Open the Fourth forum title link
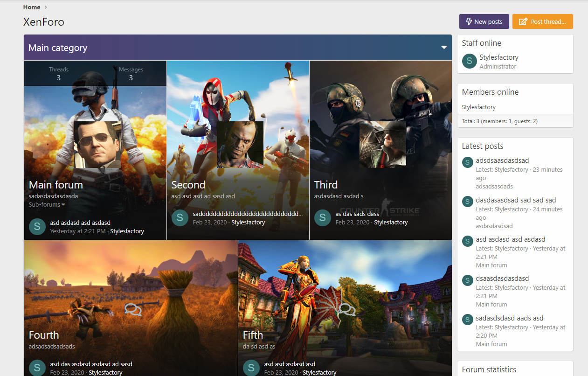Screen dimensions: 588x376 pos(44,335)
